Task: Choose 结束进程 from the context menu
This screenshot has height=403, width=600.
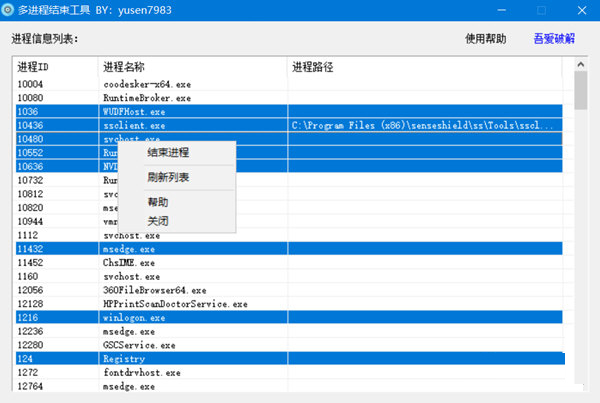Action: point(168,153)
